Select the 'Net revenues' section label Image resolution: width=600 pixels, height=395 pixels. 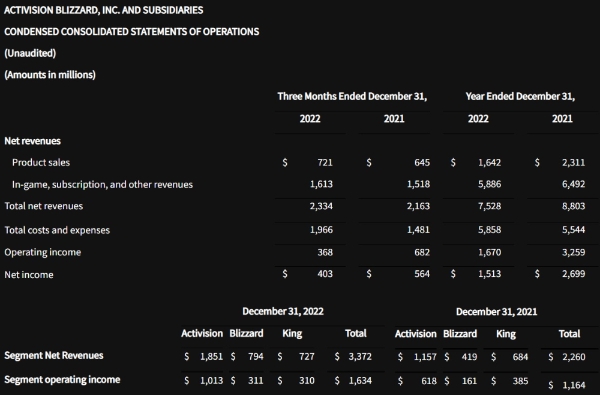33,141
